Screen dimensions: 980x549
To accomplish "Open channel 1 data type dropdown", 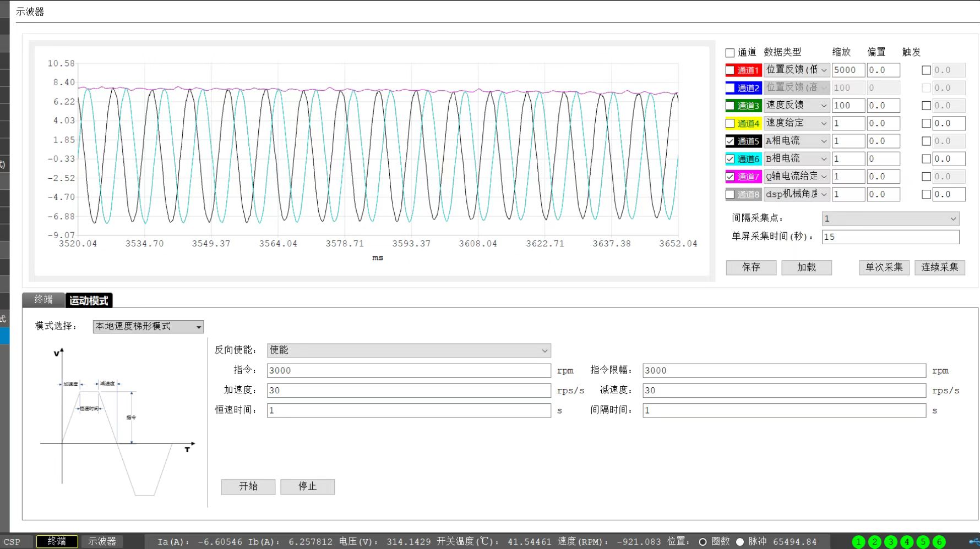I will coord(797,70).
